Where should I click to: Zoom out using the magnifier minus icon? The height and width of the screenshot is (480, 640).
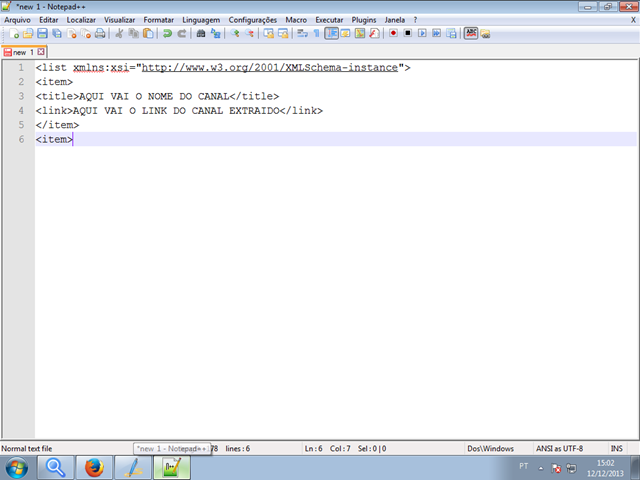249,33
